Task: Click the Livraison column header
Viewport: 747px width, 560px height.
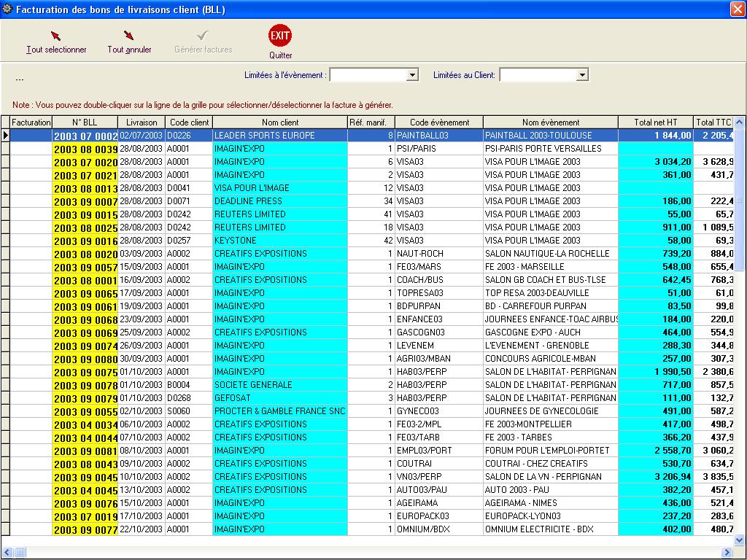Action: (142, 122)
